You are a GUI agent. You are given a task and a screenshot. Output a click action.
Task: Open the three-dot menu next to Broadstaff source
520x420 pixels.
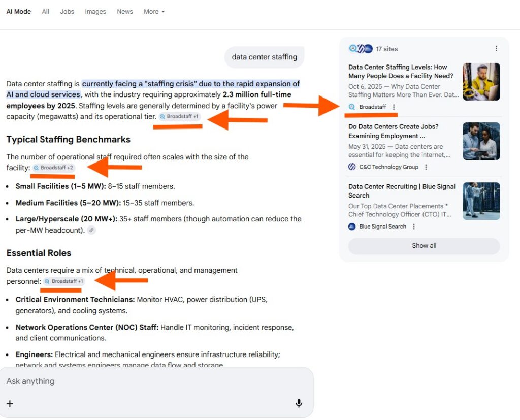click(x=394, y=107)
